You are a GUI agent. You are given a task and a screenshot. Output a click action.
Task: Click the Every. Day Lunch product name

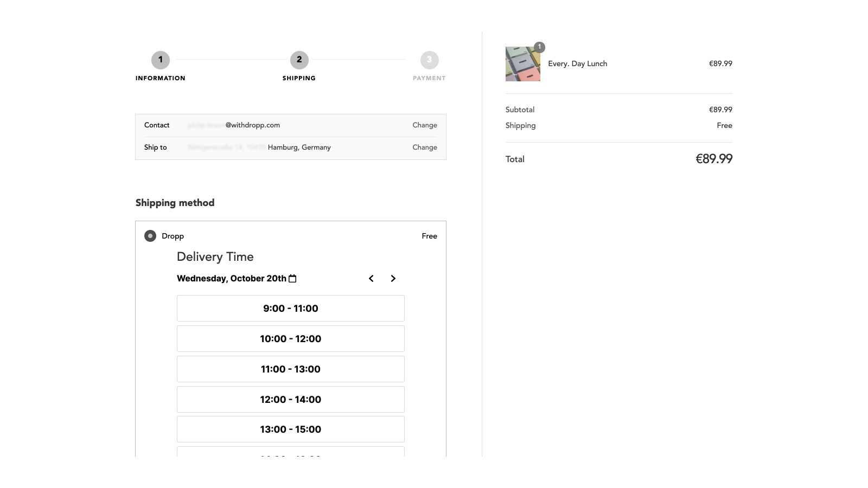(x=577, y=64)
